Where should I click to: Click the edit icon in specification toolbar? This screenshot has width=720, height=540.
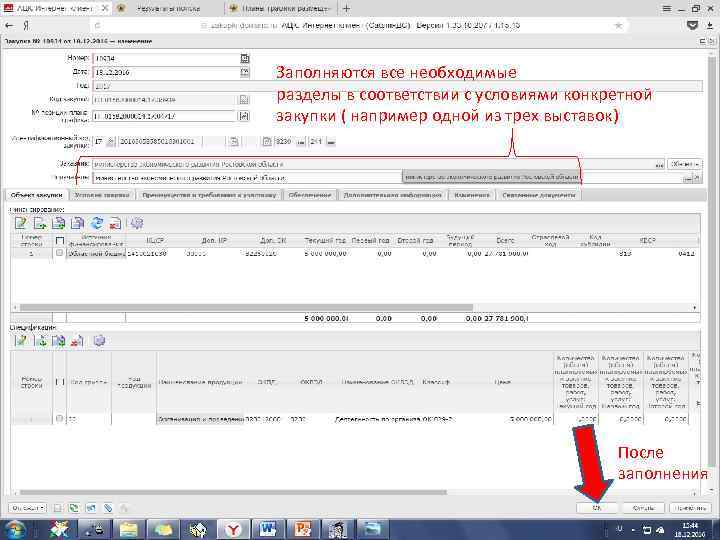(x=21, y=341)
